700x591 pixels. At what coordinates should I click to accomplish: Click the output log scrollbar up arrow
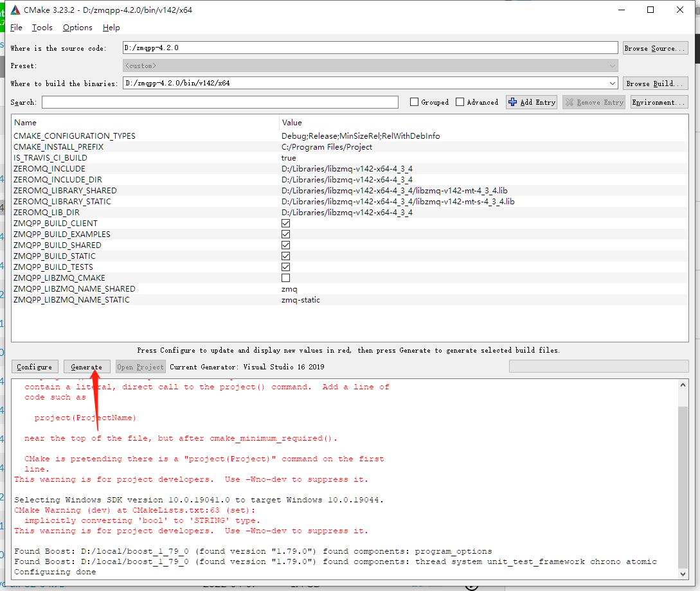(683, 385)
